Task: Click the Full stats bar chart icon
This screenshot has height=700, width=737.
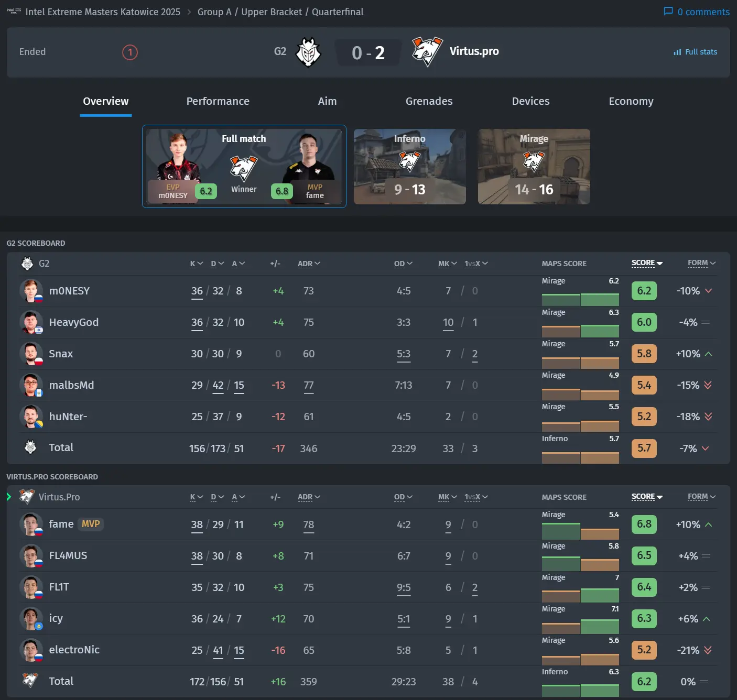Action: coord(677,52)
